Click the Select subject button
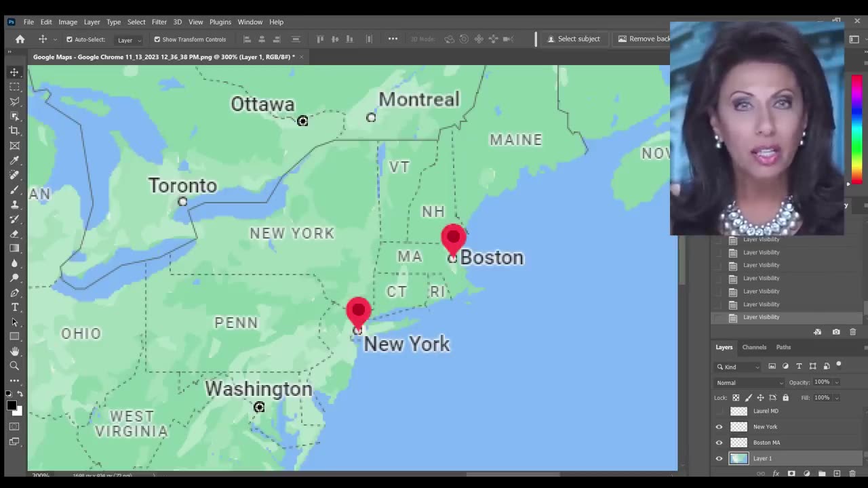 coord(574,39)
